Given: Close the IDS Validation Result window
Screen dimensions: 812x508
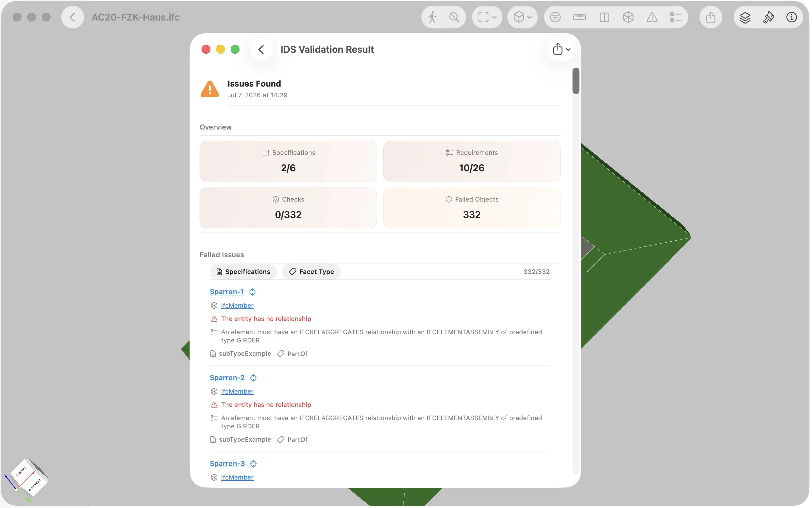Looking at the screenshot, I should pos(206,50).
